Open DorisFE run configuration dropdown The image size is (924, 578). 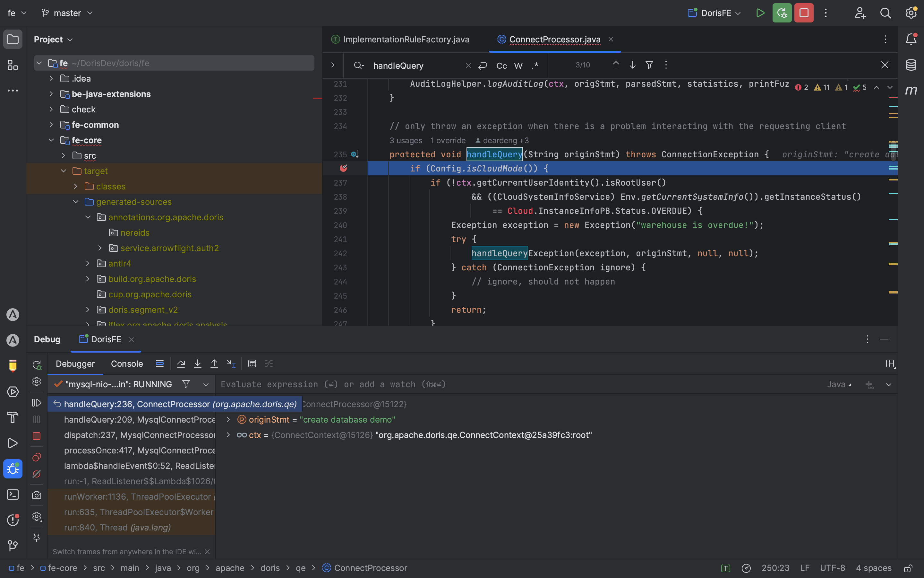pyautogui.click(x=714, y=13)
